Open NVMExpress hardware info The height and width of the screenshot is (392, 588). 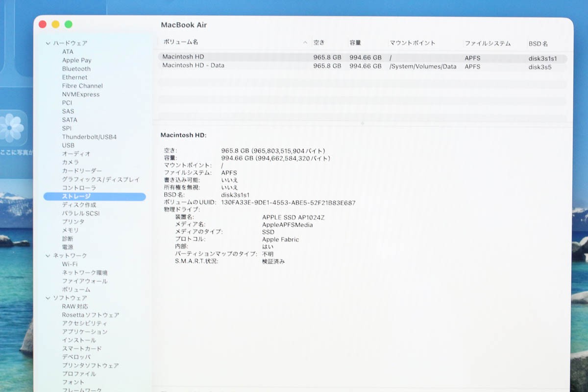pyautogui.click(x=80, y=95)
